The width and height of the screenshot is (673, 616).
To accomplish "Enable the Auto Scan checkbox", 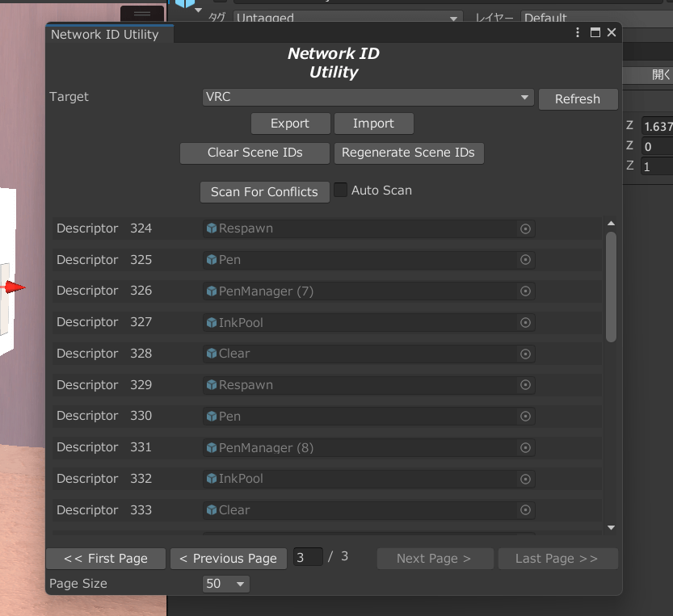I will coord(341,191).
